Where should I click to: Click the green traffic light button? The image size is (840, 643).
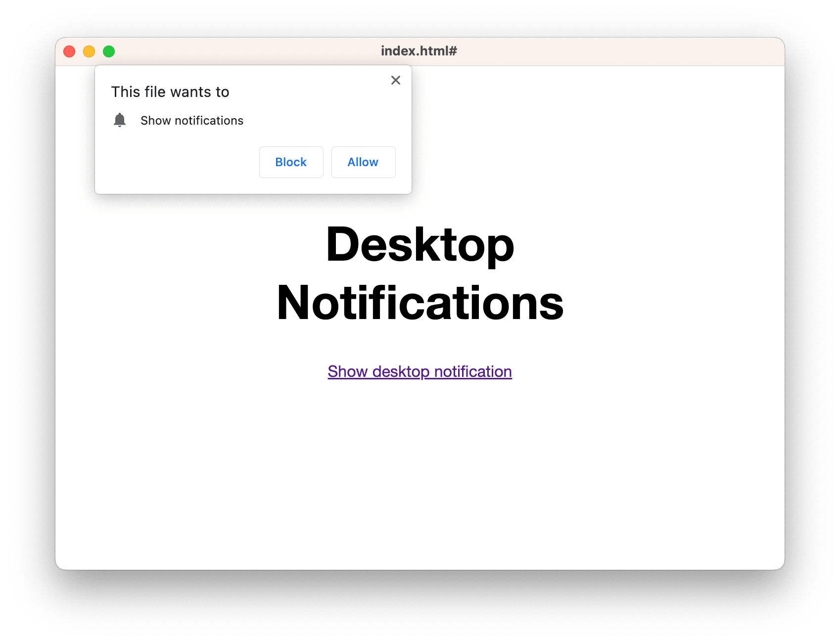108,51
